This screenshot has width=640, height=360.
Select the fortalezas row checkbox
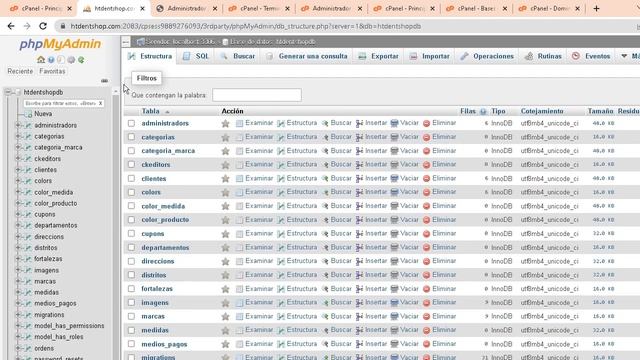[131, 289]
